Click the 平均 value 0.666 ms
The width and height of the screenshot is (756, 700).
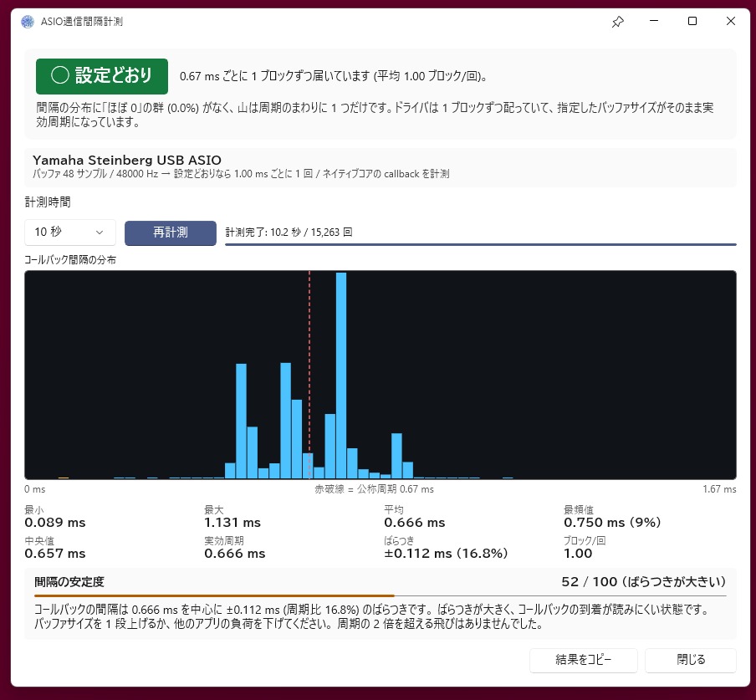click(x=415, y=523)
